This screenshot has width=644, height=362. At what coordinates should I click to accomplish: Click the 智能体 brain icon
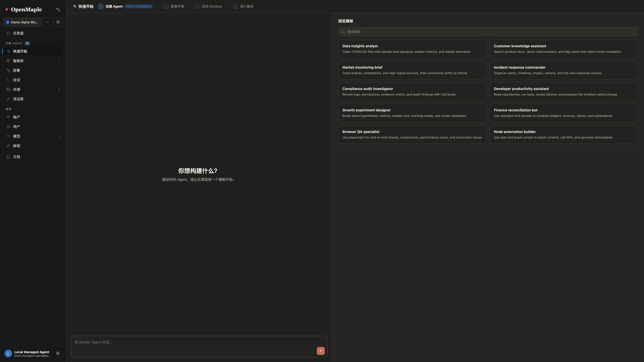[x=8, y=61]
